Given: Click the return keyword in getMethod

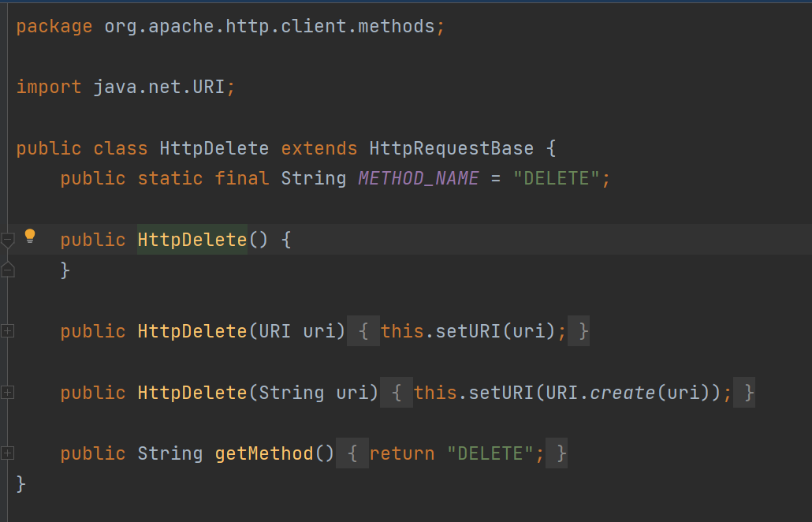Looking at the screenshot, I should pyautogui.click(x=401, y=453).
